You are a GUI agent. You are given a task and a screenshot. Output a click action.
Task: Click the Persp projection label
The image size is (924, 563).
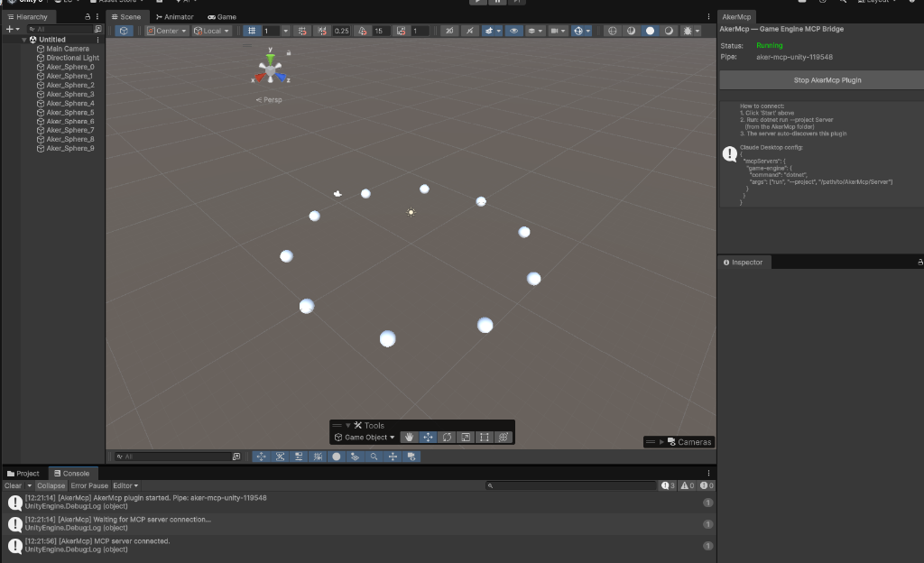269,99
